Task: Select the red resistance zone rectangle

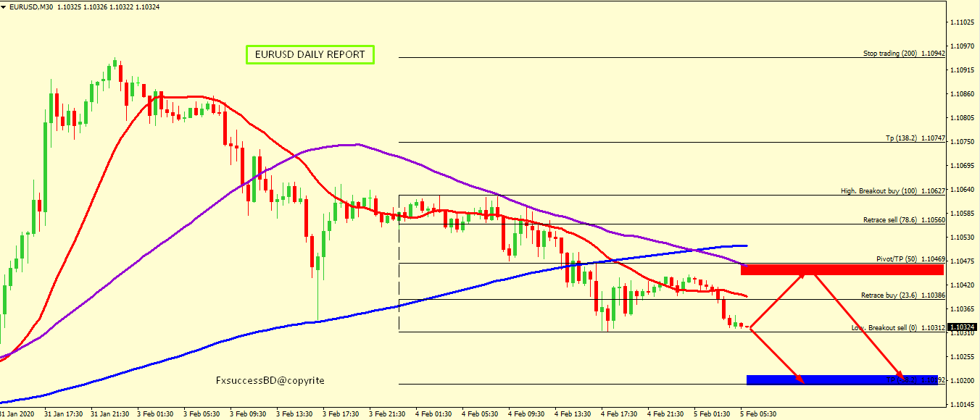Action: tap(841, 270)
